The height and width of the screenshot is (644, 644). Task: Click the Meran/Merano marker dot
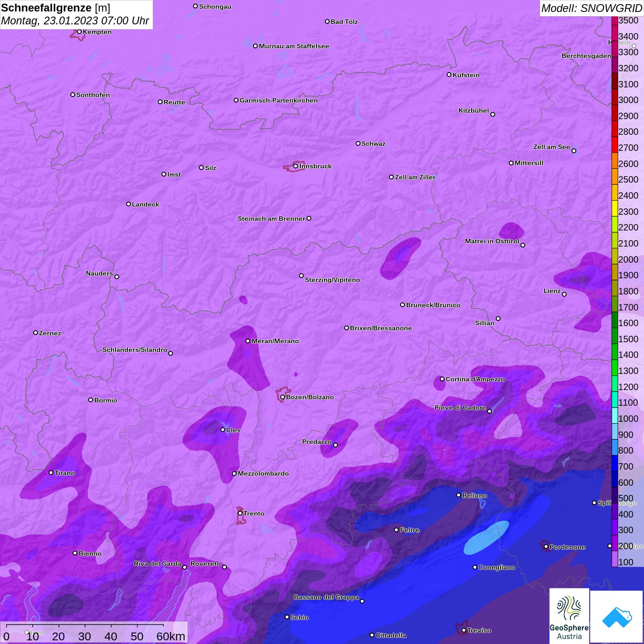point(248,341)
